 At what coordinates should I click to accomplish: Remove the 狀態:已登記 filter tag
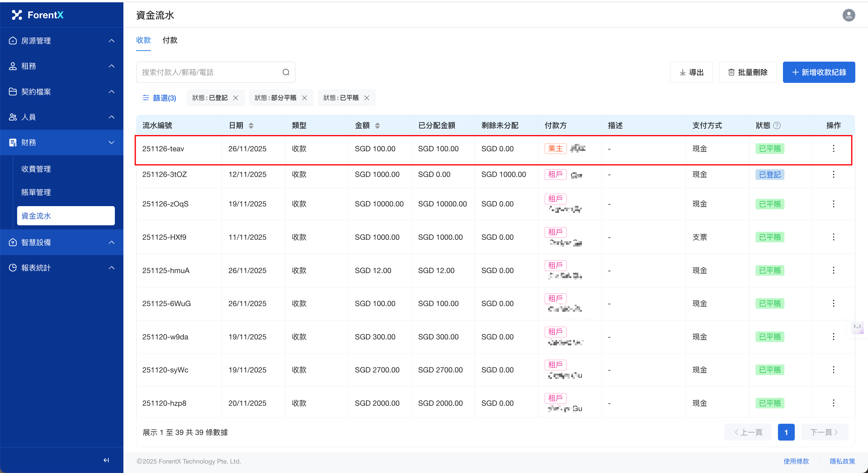tap(236, 98)
